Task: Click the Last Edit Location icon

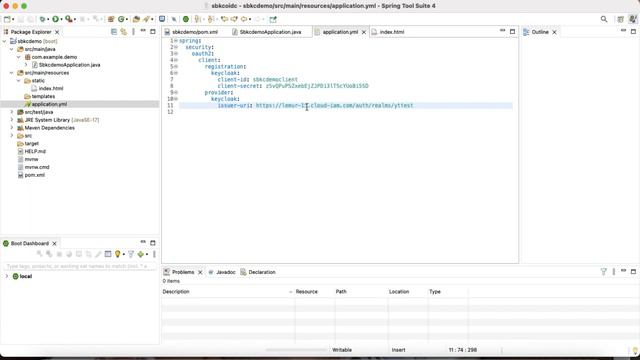Action: point(224,19)
